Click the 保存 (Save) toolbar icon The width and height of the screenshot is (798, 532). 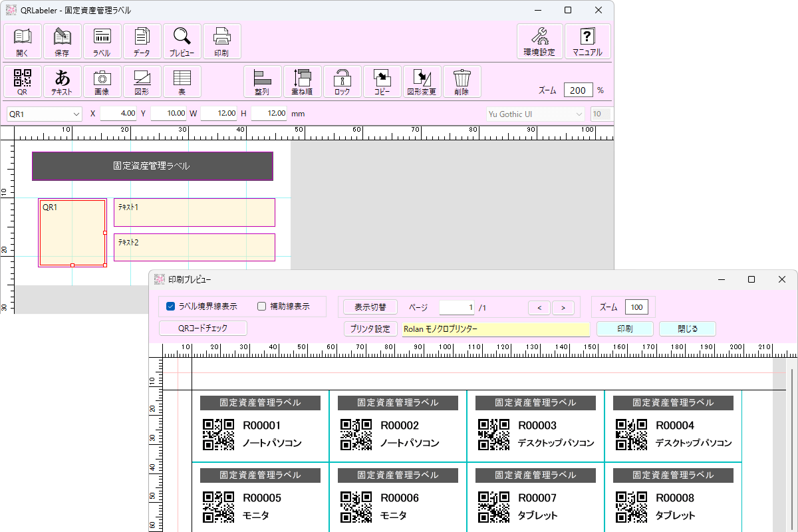coord(63,42)
